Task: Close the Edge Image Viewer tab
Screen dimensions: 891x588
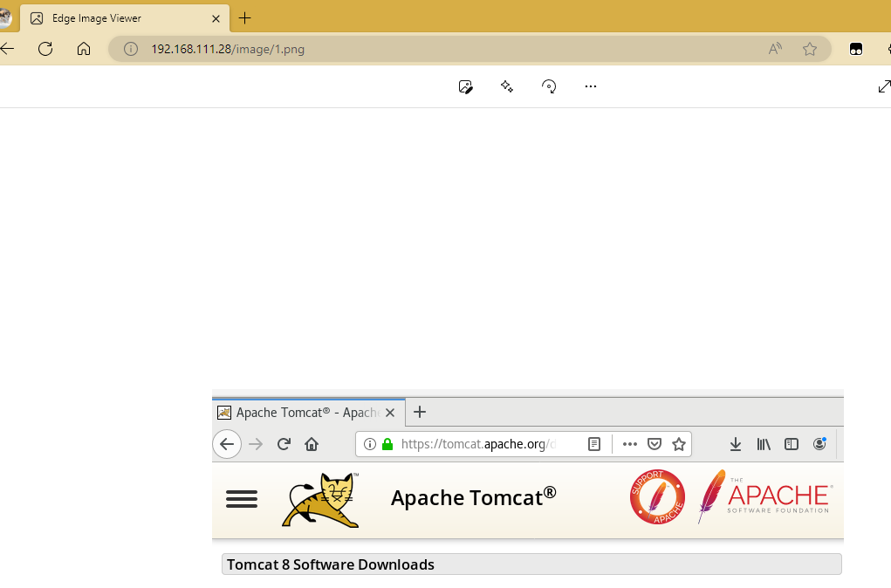Action: pos(216,18)
